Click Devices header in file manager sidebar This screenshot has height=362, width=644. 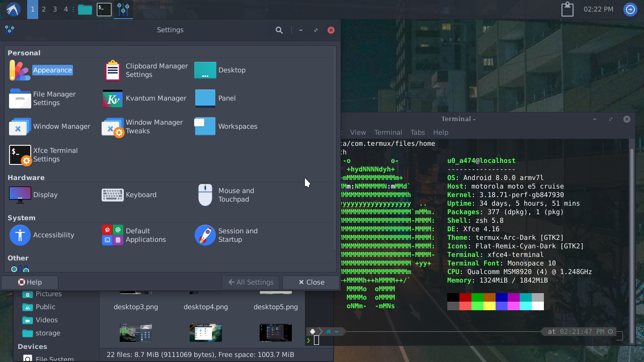click(32, 346)
